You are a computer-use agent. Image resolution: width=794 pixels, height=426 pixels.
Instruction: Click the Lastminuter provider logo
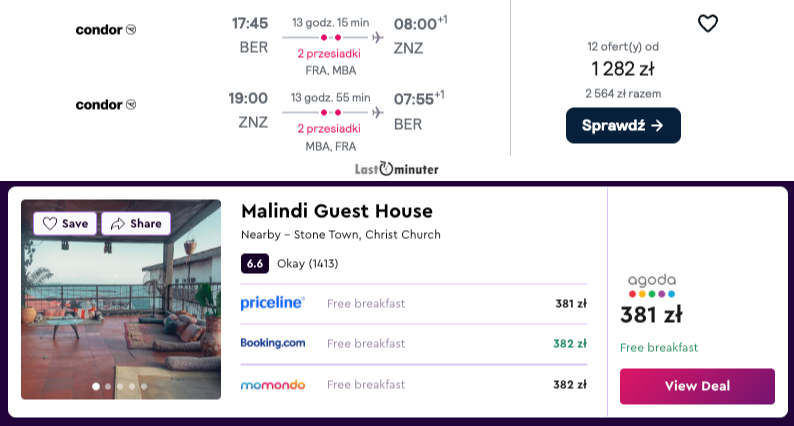[396, 169]
